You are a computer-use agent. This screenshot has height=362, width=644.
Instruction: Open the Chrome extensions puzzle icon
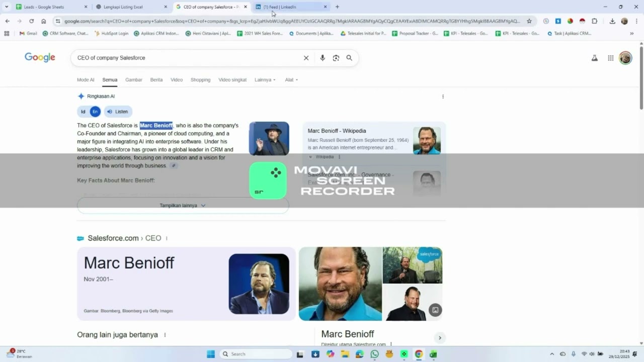pos(594,21)
